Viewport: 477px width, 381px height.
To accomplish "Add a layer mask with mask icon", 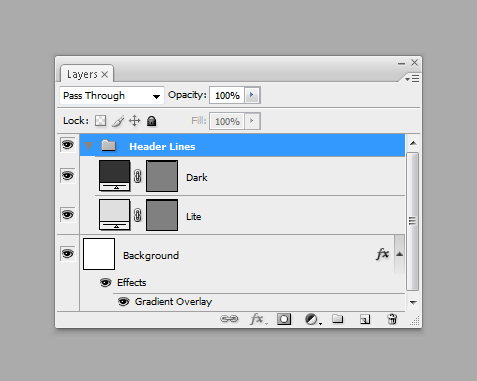I will [x=284, y=319].
